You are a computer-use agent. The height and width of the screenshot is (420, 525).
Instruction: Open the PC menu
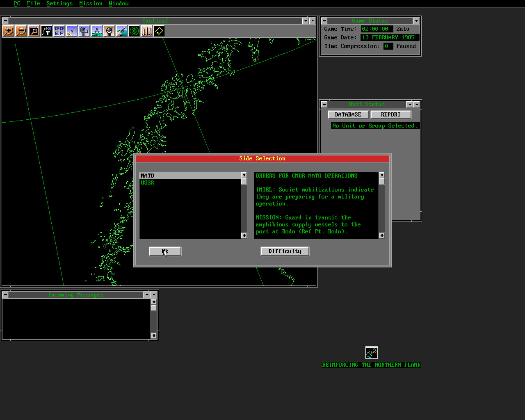coord(17,3)
